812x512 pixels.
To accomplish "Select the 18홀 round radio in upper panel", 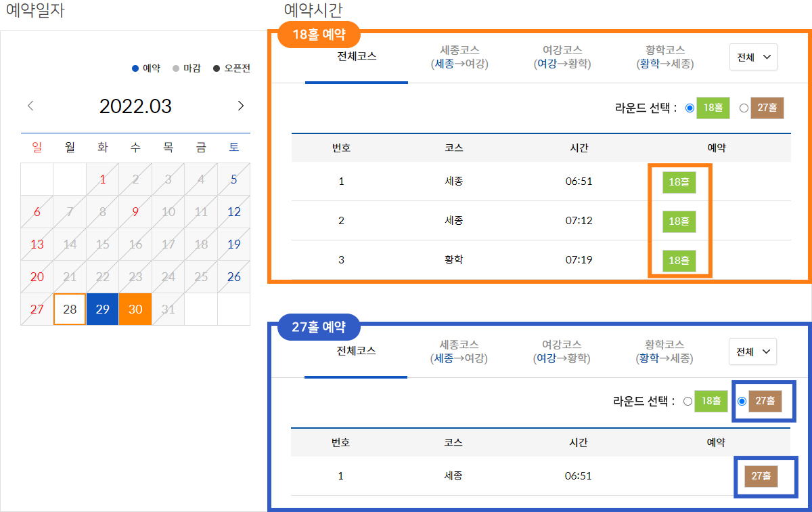I will 690,108.
